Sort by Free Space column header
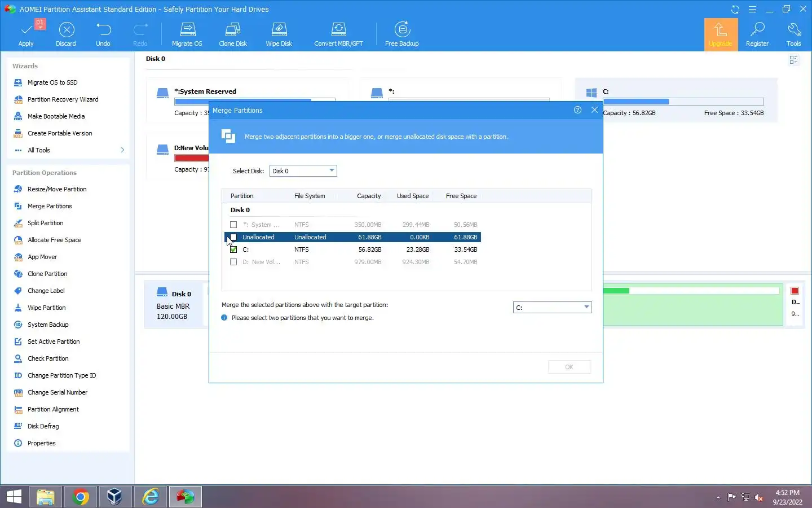The width and height of the screenshot is (812, 508). click(461, 196)
